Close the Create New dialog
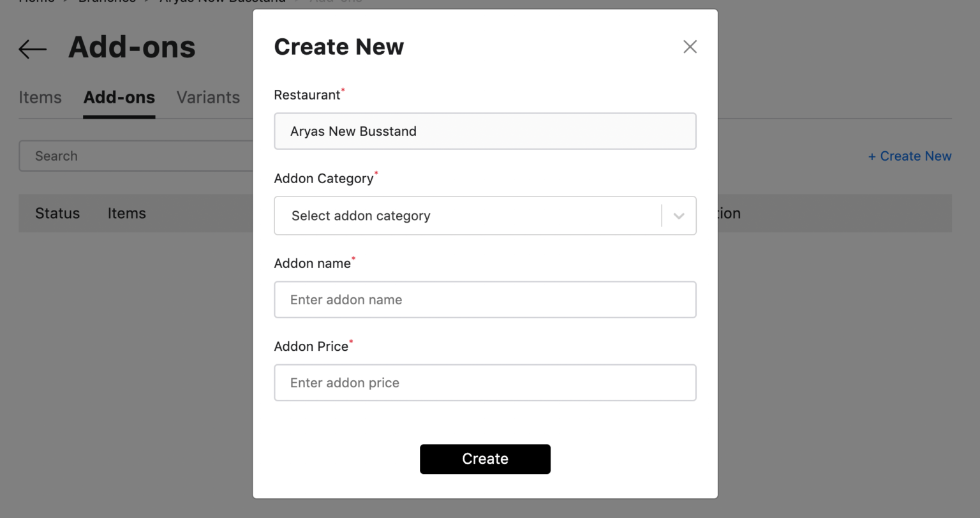This screenshot has height=518, width=980. point(690,47)
